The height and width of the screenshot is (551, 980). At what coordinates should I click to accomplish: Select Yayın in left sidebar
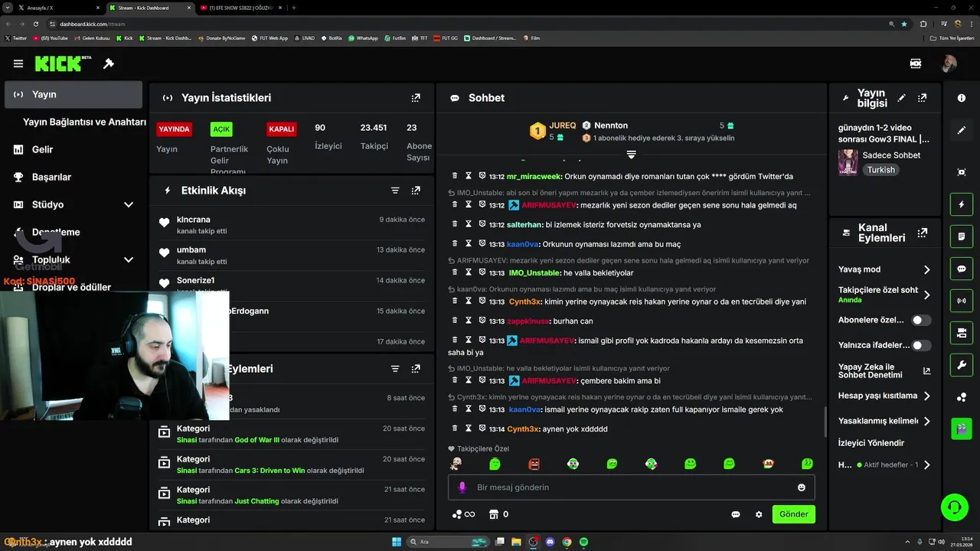point(73,95)
